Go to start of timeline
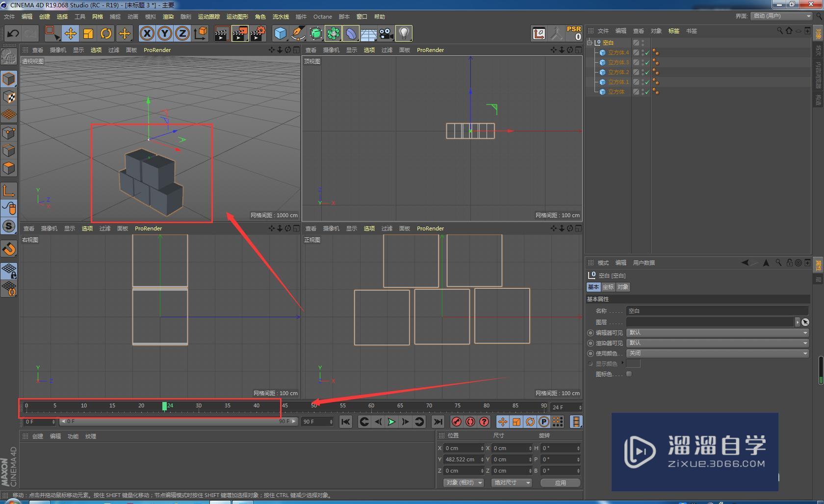 [x=346, y=422]
